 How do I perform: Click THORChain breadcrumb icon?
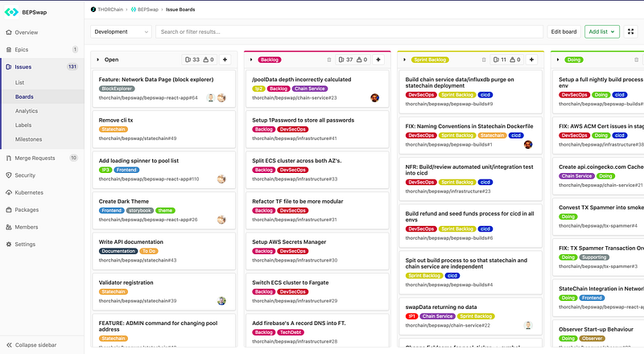[x=93, y=10]
